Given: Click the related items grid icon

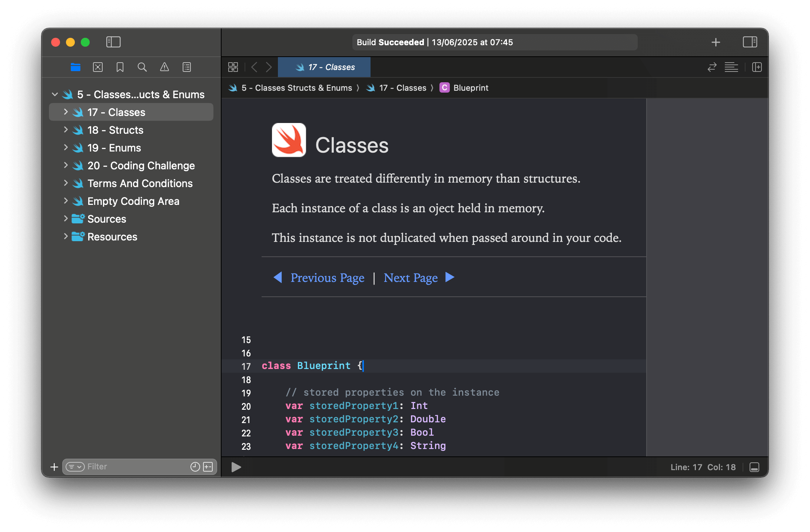Looking at the screenshot, I should tap(233, 67).
